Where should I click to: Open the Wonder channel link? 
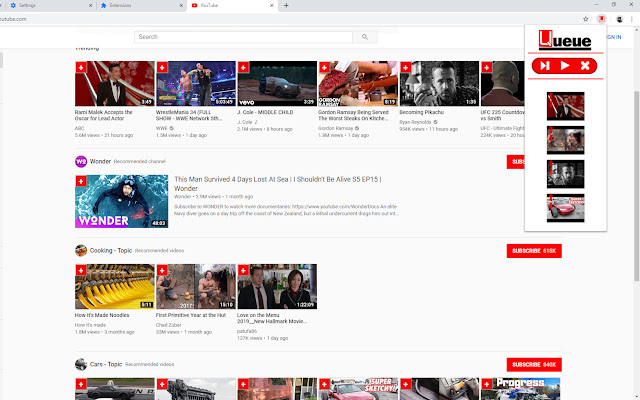(100, 160)
